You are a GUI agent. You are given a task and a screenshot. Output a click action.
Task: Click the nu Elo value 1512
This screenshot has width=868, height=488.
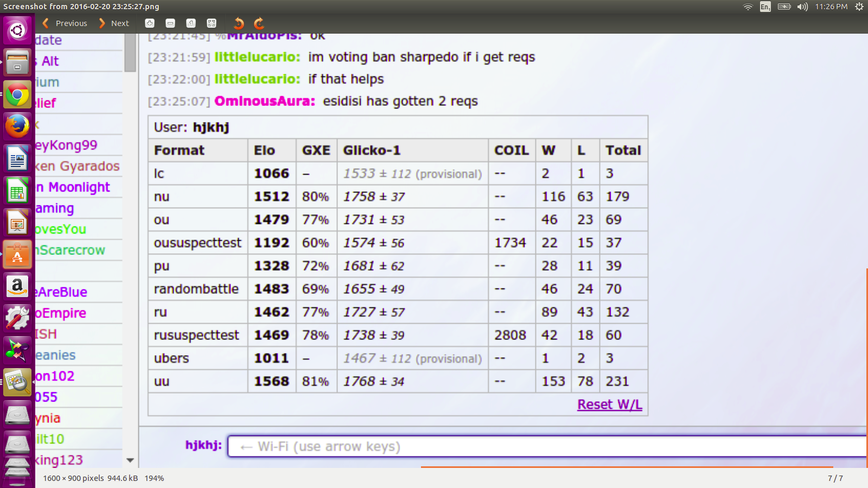tap(271, 196)
